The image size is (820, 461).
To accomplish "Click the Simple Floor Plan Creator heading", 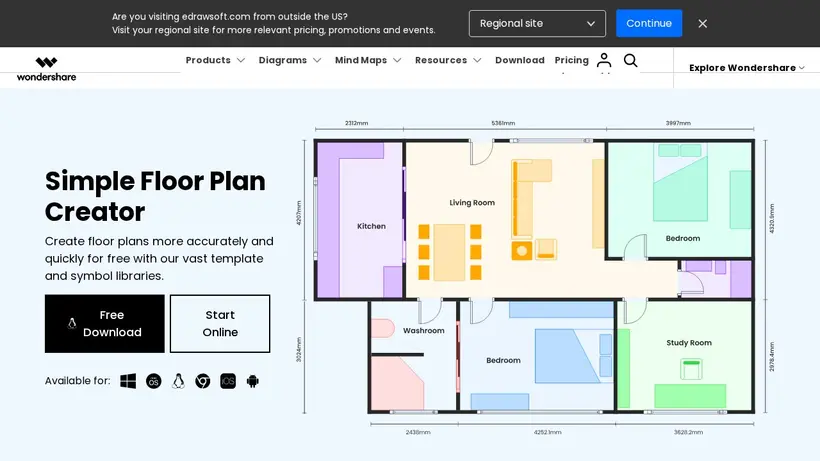I will pos(155,197).
